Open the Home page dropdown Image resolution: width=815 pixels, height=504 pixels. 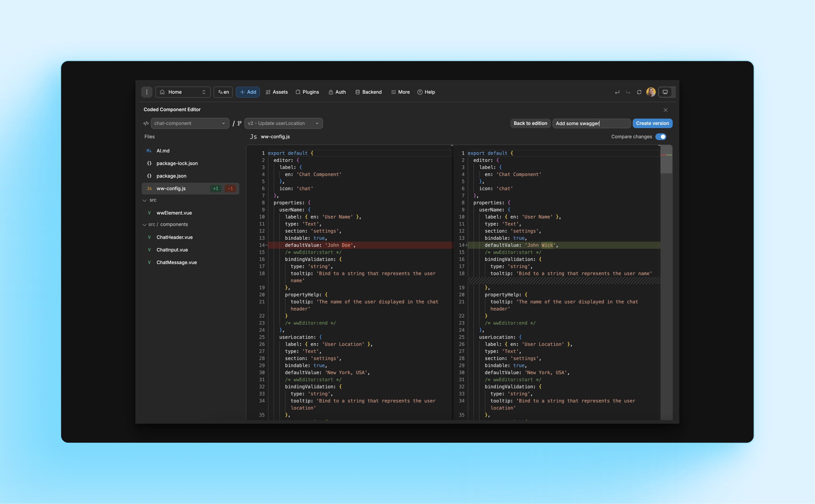tap(183, 92)
